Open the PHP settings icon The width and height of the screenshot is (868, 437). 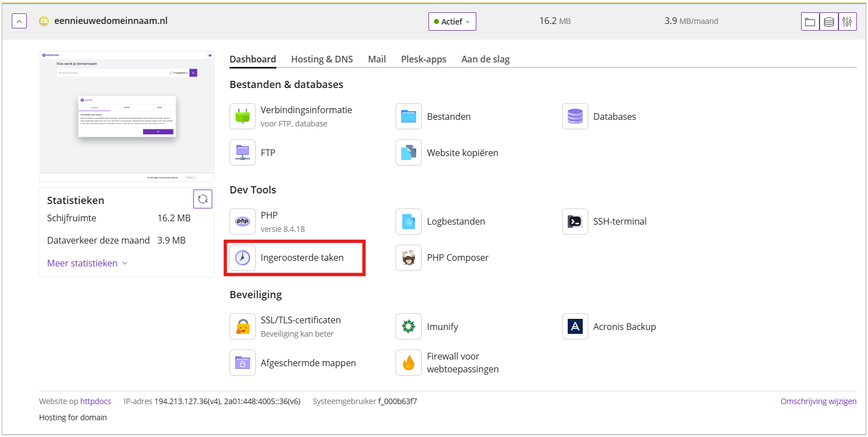click(242, 221)
